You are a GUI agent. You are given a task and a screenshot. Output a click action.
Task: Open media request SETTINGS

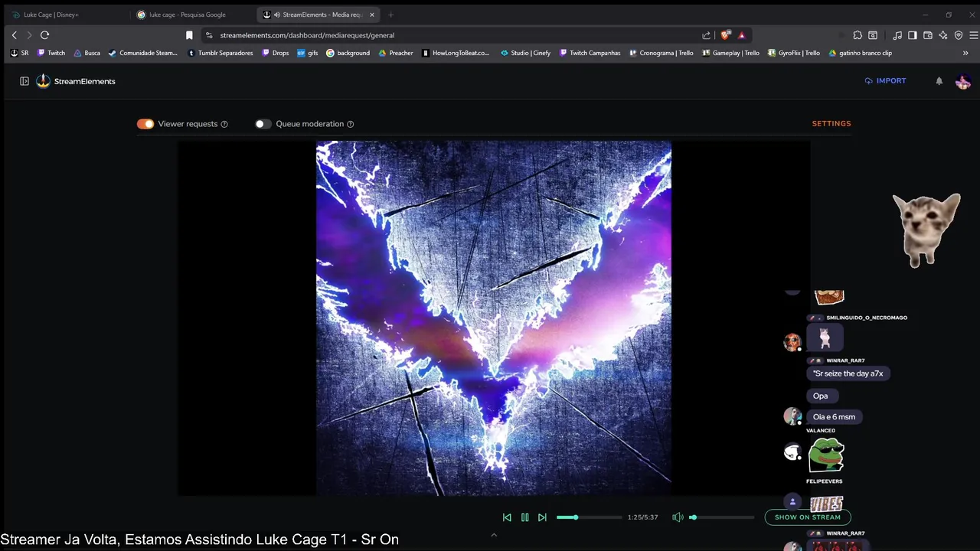click(x=831, y=123)
